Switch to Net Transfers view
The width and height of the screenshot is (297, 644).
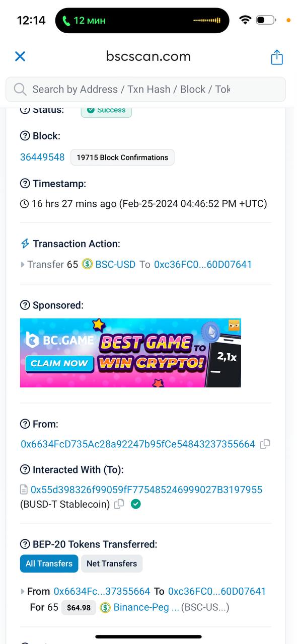[x=112, y=563]
